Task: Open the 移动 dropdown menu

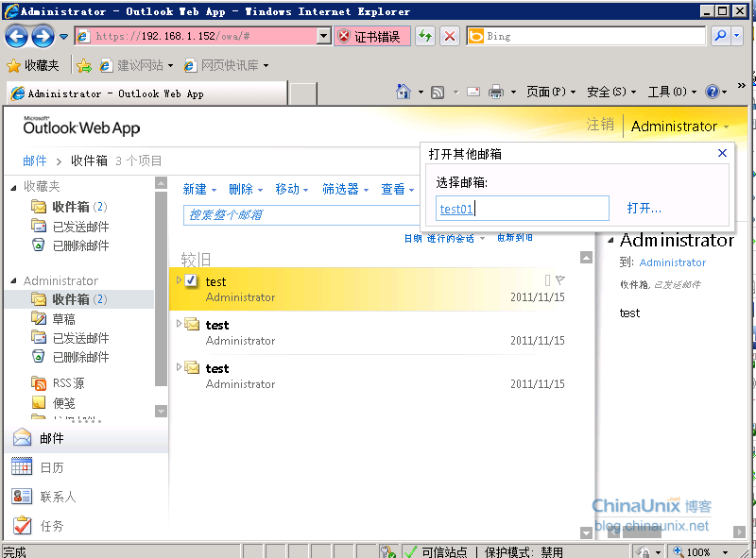Action: pyautogui.click(x=292, y=190)
